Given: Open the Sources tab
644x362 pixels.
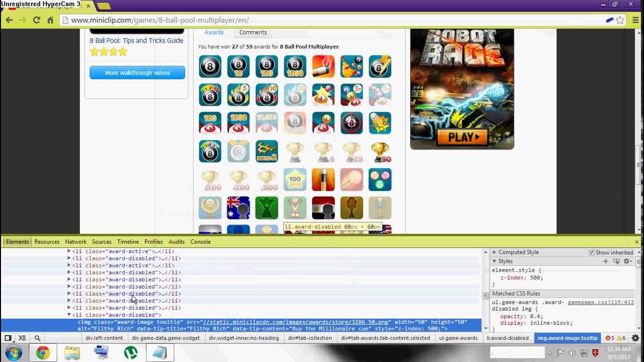Looking at the screenshot, I should click(x=102, y=242).
